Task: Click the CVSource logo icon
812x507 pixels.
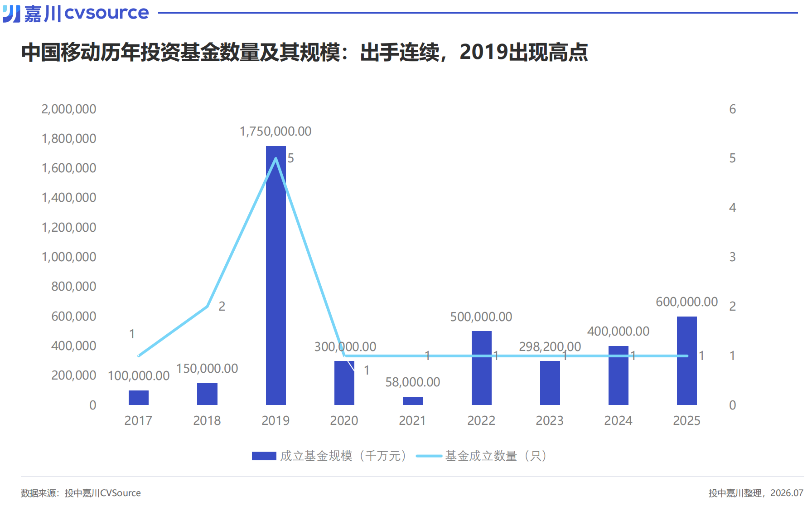Action: [12, 13]
